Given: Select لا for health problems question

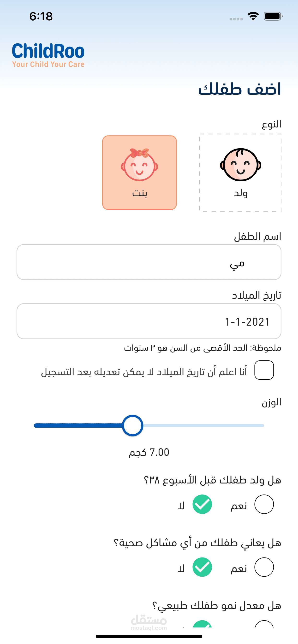Looking at the screenshot, I should (x=202, y=567).
